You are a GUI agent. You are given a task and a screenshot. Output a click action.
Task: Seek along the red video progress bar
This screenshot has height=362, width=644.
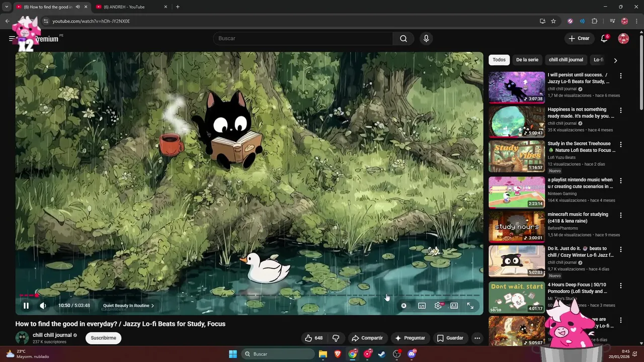click(x=249, y=296)
